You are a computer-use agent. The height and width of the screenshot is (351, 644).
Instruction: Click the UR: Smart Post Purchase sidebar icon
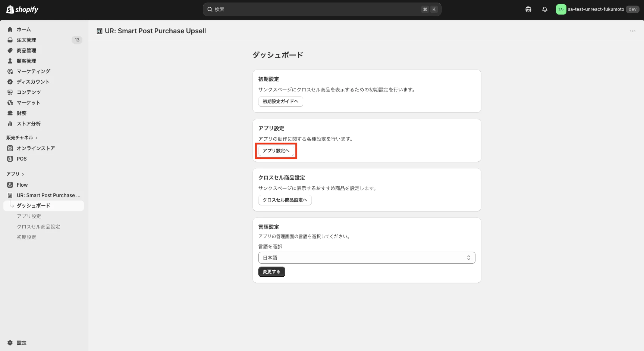(x=10, y=195)
